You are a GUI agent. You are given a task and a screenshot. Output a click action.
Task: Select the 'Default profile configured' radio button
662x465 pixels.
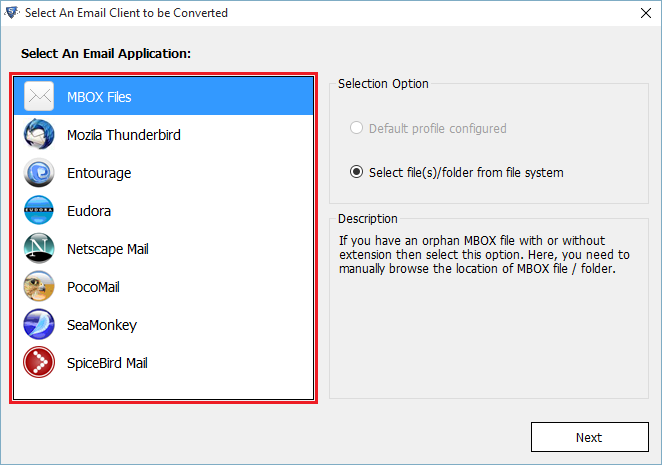coord(356,129)
